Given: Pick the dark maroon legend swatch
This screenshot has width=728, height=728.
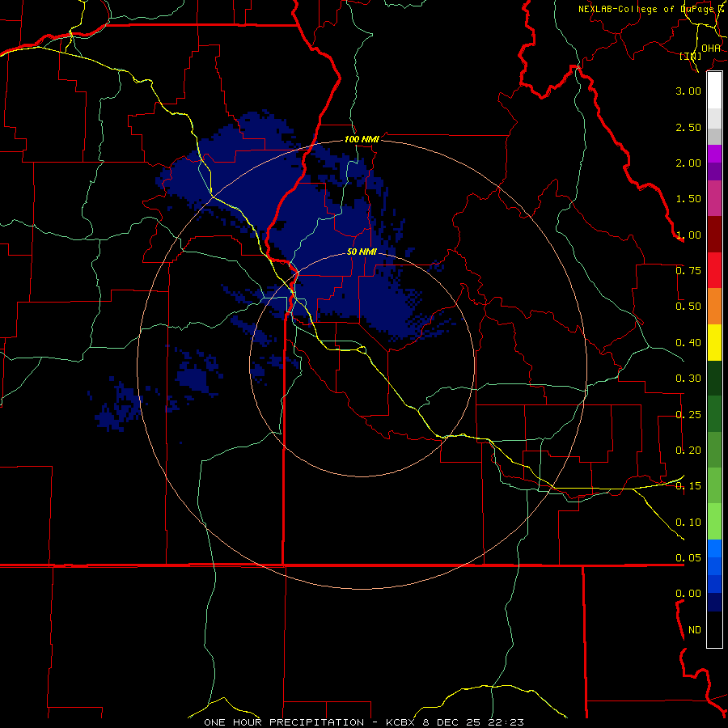Looking at the screenshot, I should pyautogui.click(x=714, y=235).
